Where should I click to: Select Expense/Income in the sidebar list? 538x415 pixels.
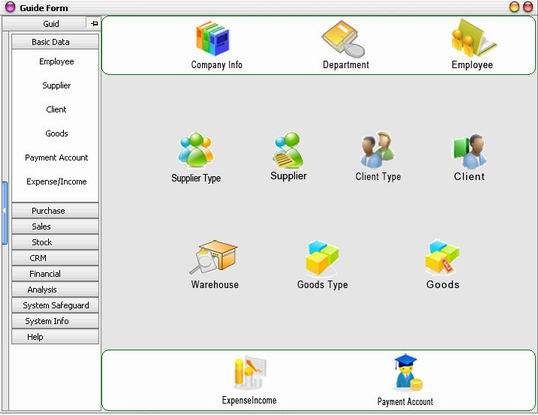pos(56,182)
